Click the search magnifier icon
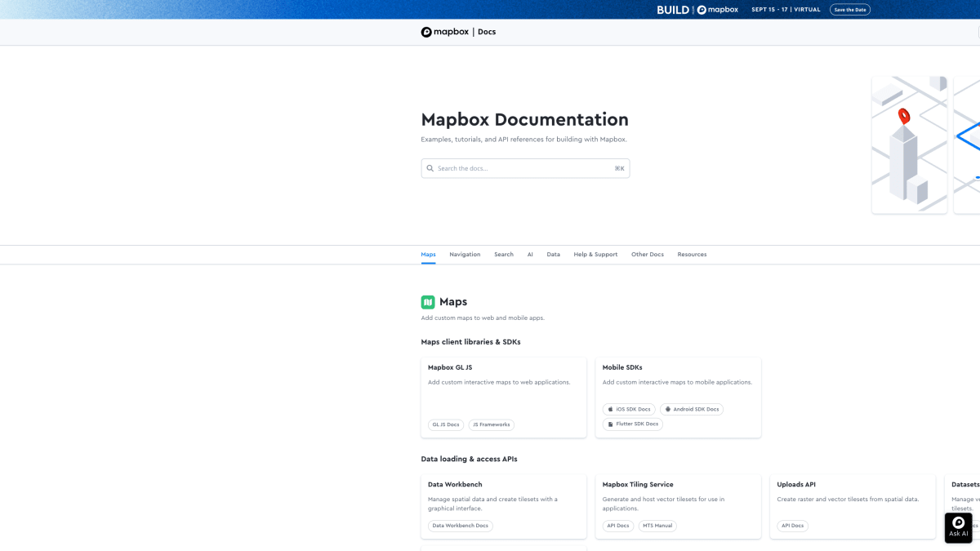 point(430,168)
